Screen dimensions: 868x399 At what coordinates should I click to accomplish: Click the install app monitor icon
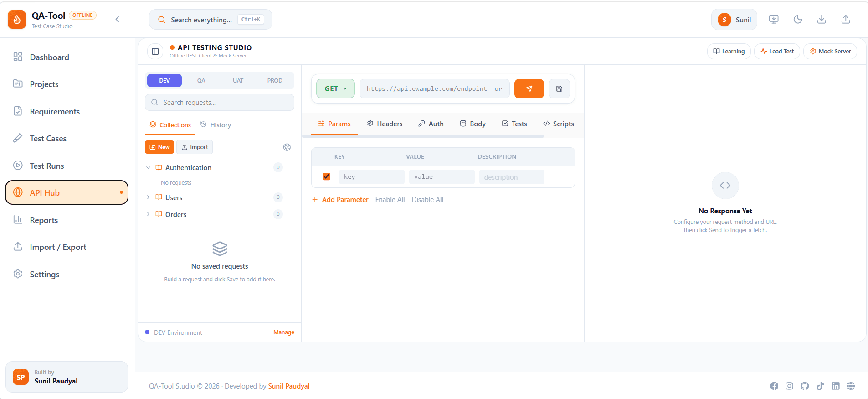[774, 19]
